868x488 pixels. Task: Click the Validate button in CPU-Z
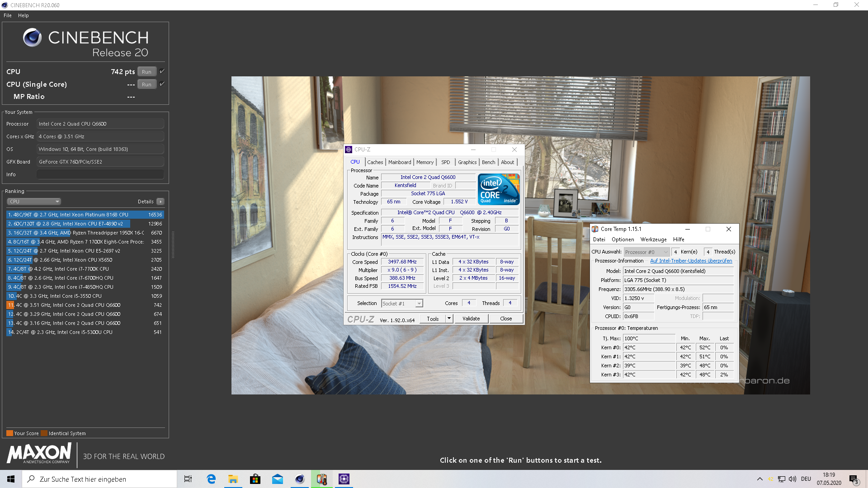pos(471,319)
